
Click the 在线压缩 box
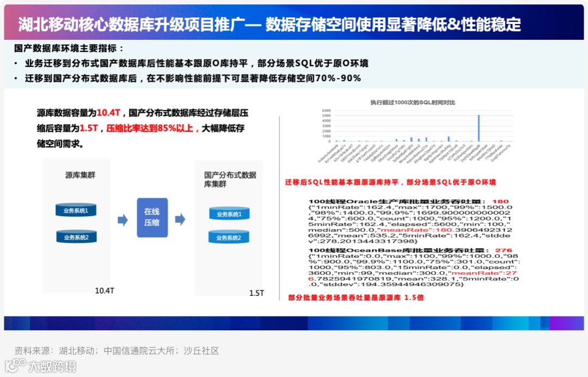[x=152, y=217]
